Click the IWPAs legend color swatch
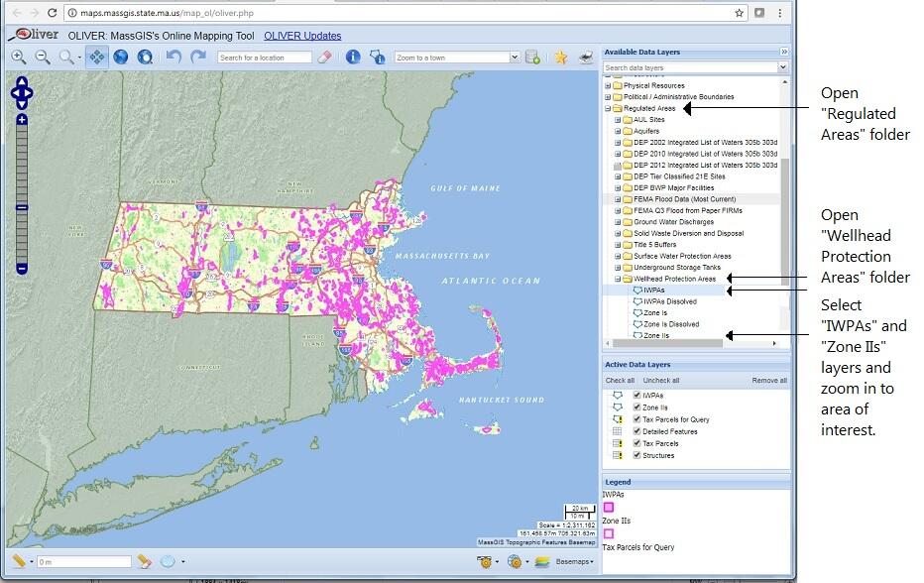 pyautogui.click(x=609, y=507)
